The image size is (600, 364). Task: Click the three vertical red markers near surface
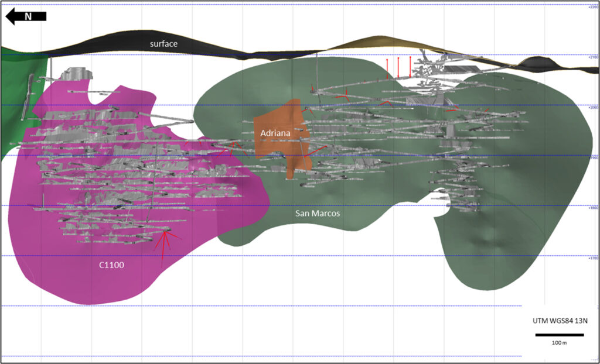click(x=398, y=67)
